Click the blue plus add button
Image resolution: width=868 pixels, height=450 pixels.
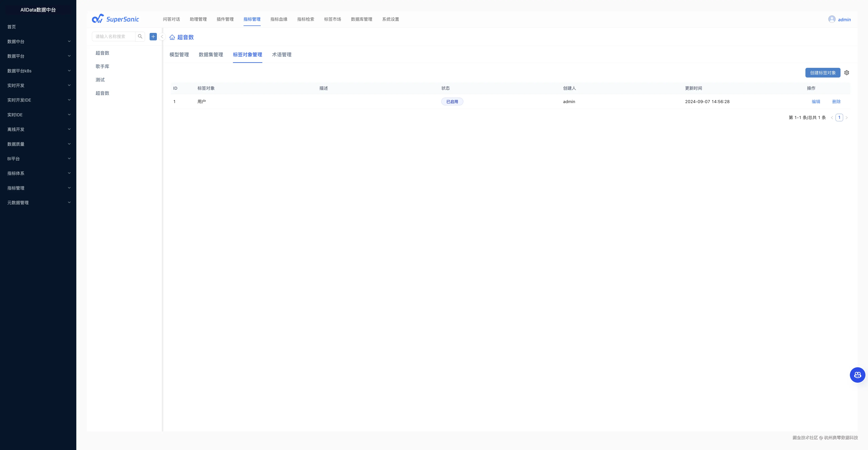tap(153, 36)
